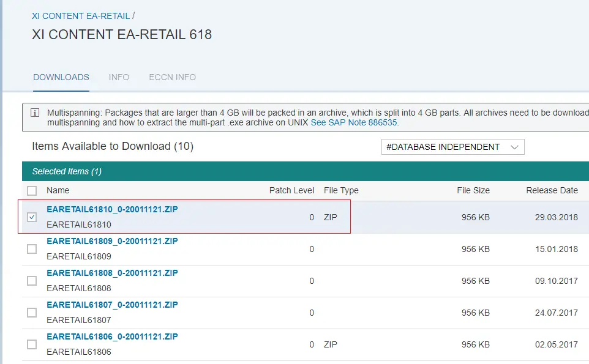Expand the Selected Items (1) bar
Image resolution: width=589 pixels, height=364 pixels.
[x=306, y=171]
